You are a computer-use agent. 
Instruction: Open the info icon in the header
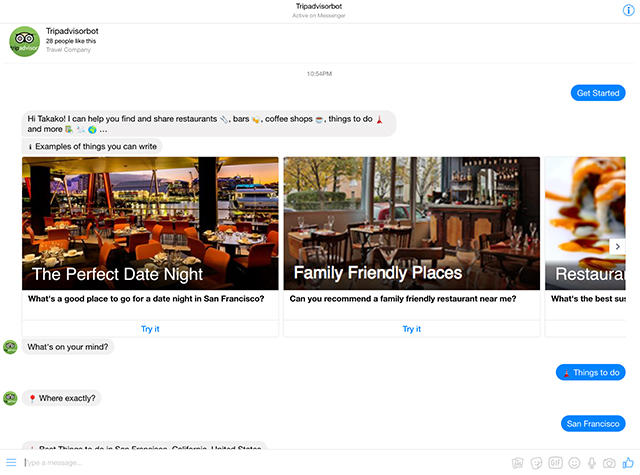[628, 10]
